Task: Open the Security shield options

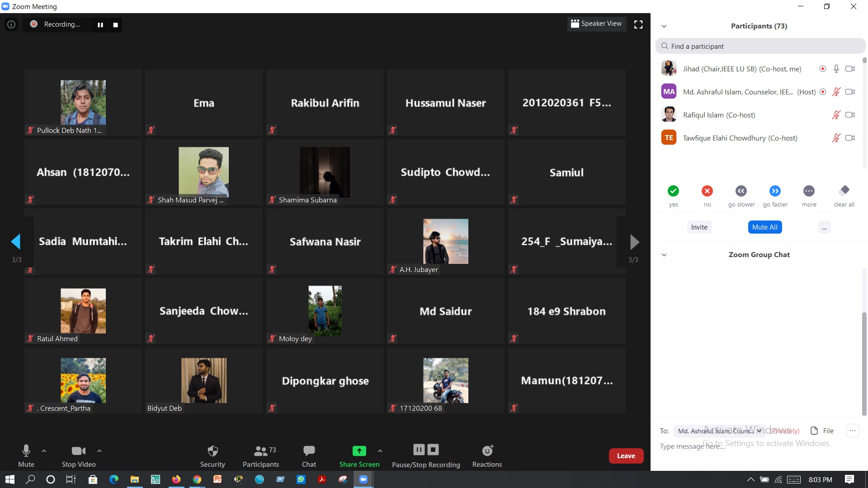Action: [x=212, y=455]
